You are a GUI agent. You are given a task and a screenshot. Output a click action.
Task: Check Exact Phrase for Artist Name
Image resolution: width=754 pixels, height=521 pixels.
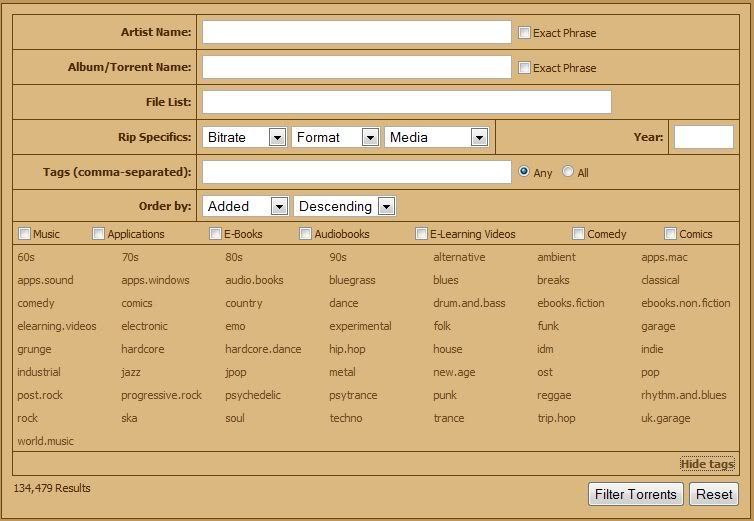tap(524, 33)
